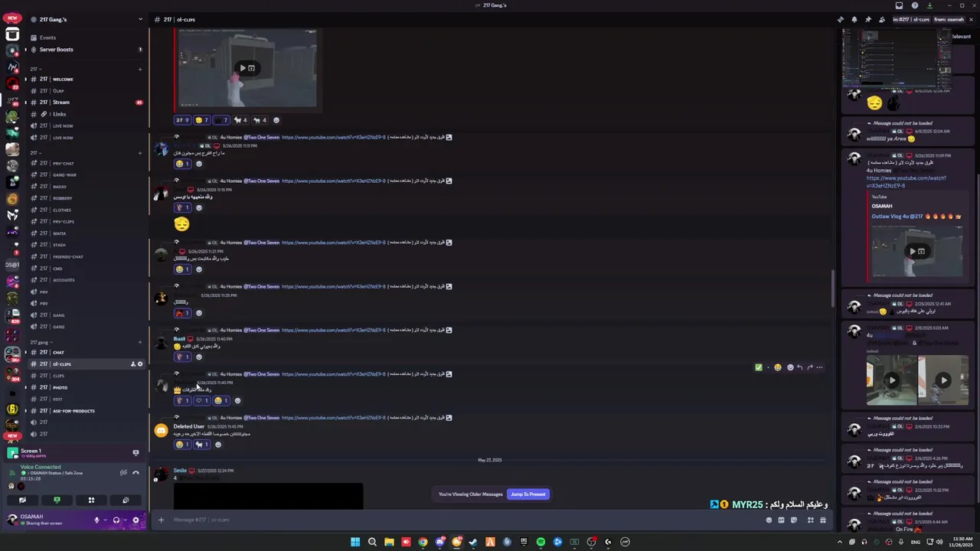This screenshot has height=551, width=980.
Task: Open Server Boosts
Action: click(86, 50)
